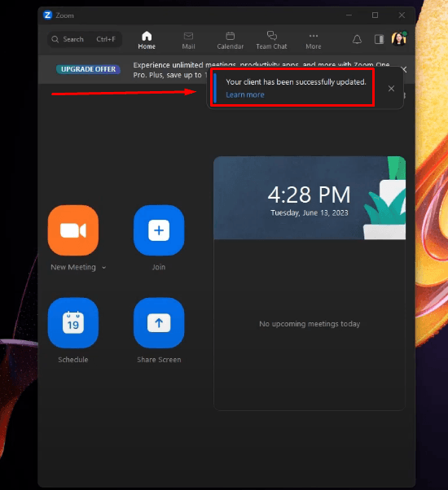Close the Zoom window
The image size is (448, 490).
(402, 15)
